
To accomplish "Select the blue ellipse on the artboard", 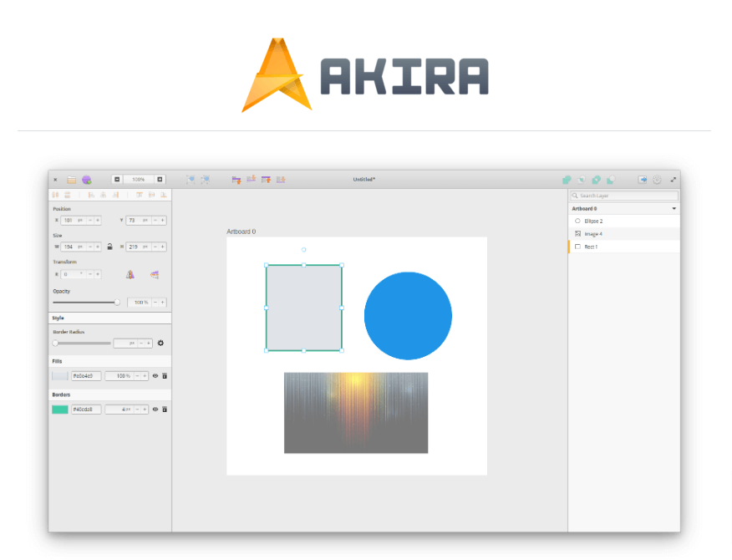I will coord(408,316).
